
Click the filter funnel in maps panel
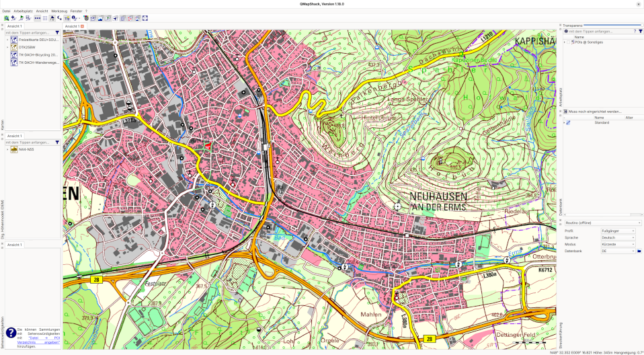tap(57, 32)
